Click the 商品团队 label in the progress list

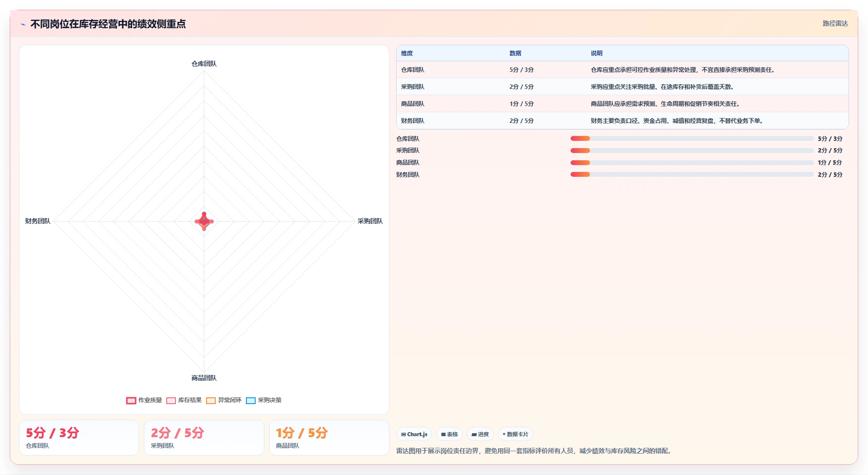coord(408,163)
